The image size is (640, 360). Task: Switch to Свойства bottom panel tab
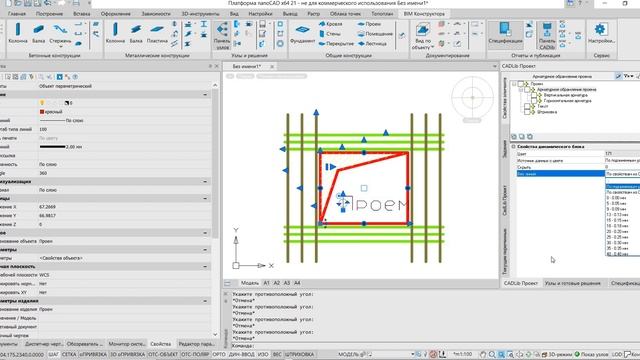[160, 344]
